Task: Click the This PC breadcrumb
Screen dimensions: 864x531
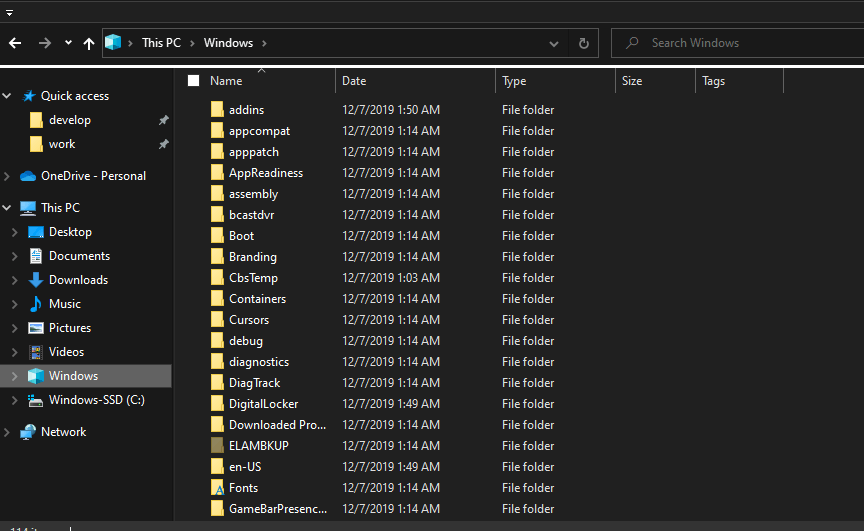Action: pyautogui.click(x=161, y=43)
